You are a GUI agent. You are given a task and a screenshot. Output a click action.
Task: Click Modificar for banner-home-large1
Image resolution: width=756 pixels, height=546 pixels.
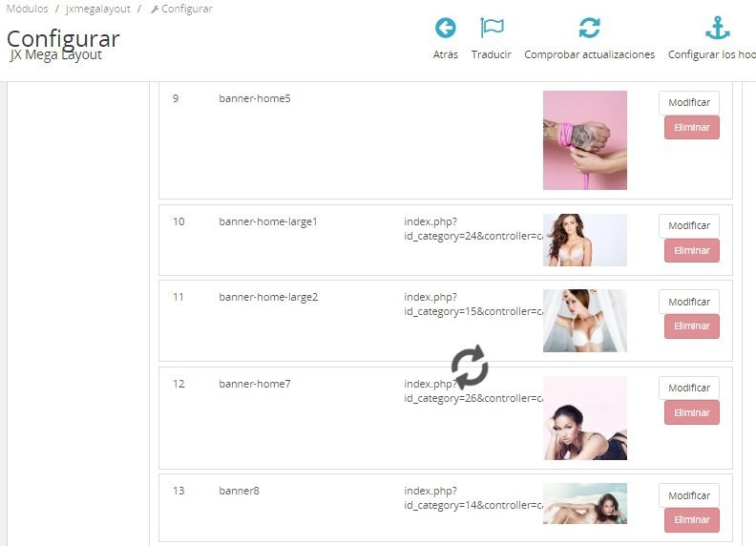pyautogui.click(x=689, y=225)
